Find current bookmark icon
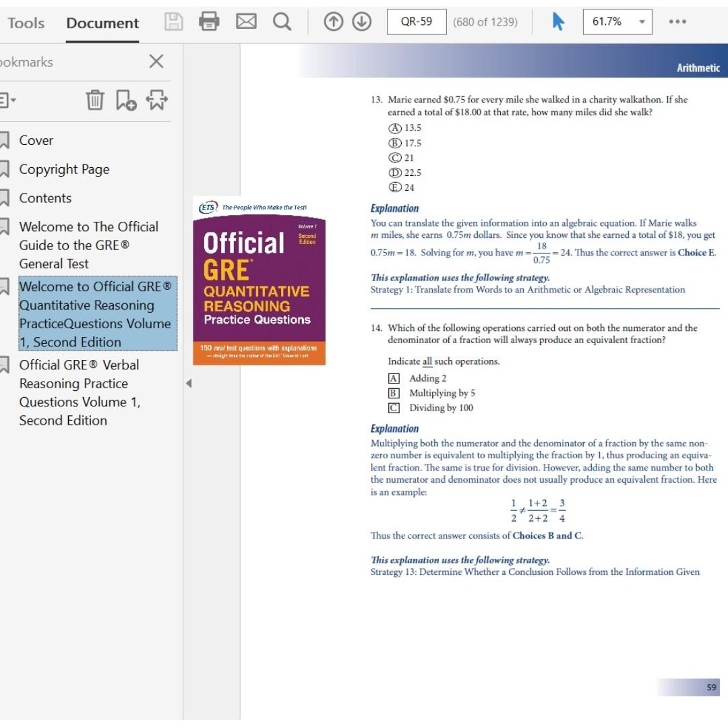This screenshot has height=728, width=728. click(x=157, y=100)
